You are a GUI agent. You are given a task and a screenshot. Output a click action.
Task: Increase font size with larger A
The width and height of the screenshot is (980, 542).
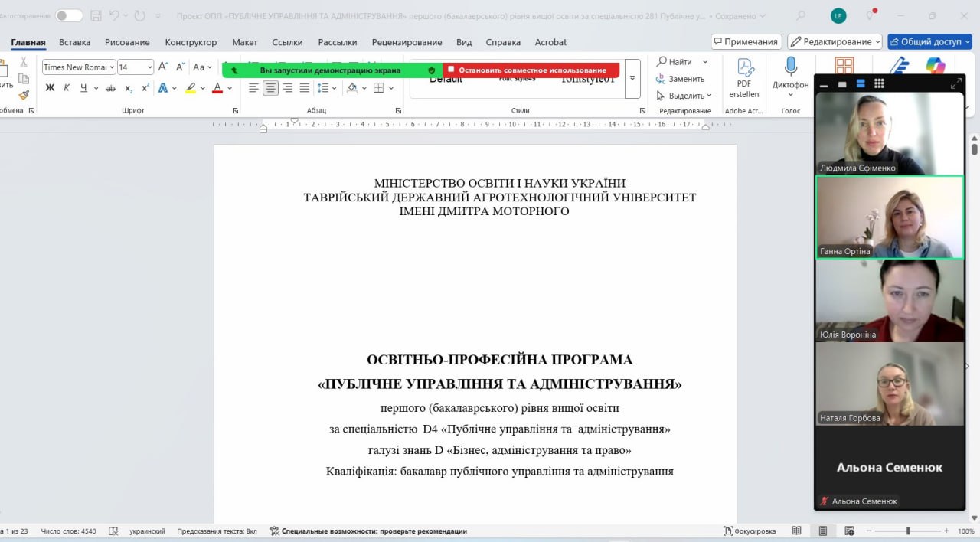click(x=163, y=67)
